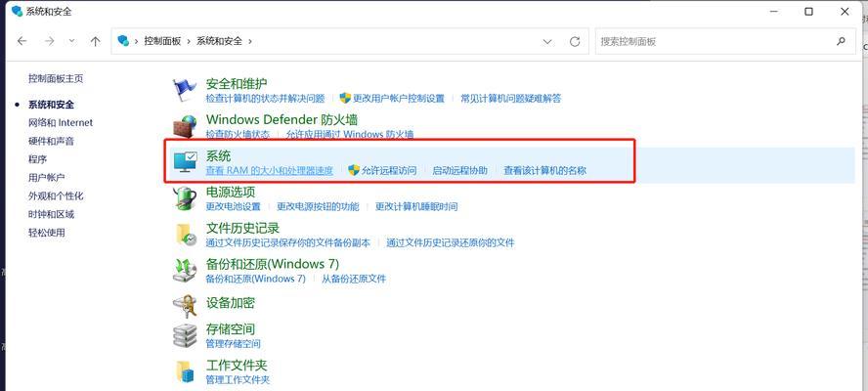Expand chevron after 控制面板 in address bar

pyautogui.click(x=189, y=41)
